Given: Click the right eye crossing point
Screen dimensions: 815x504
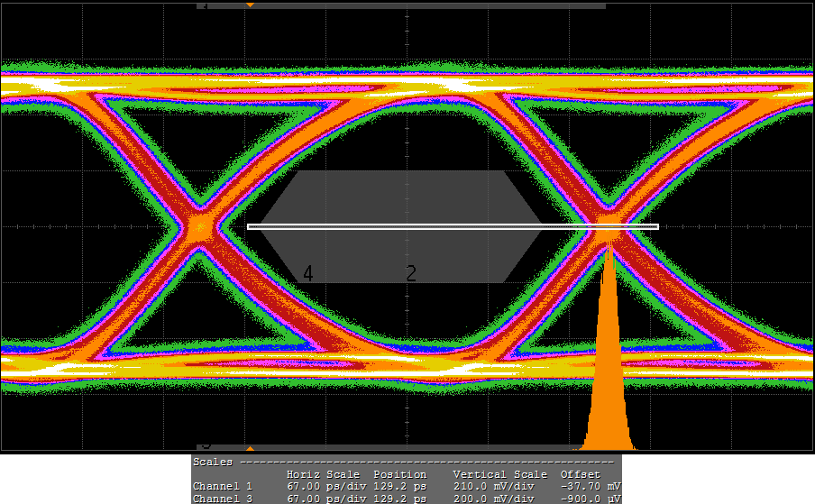Looking at the screenshot, I should pos(609,227).
